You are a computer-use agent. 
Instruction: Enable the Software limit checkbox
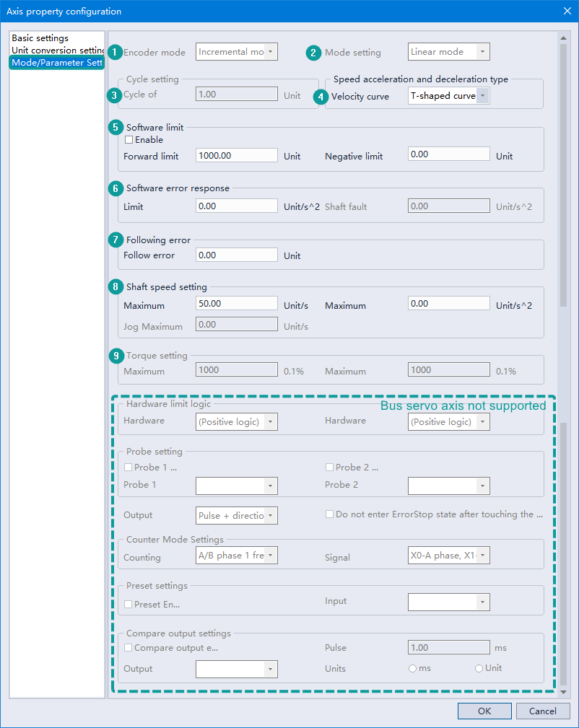(x=129, y=140)
